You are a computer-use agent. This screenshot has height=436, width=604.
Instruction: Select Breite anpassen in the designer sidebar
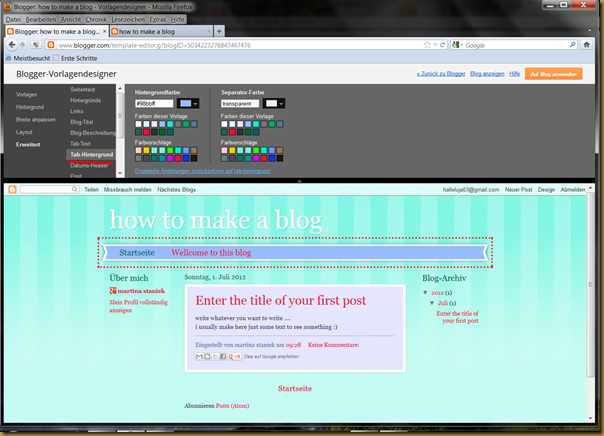[x=36, y=119]
